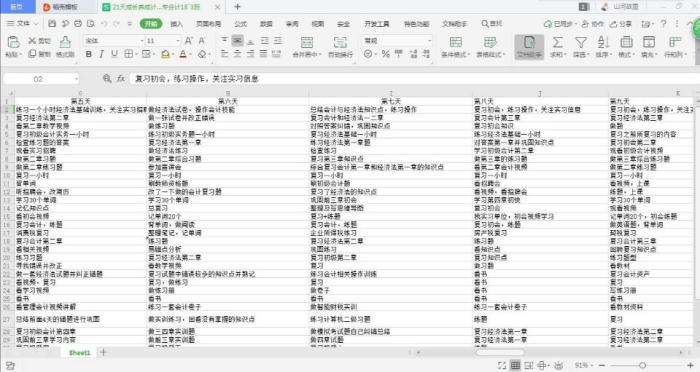Screen dimensions: 700x372
Task: Click the Copy icon
Action: (32, 54)
